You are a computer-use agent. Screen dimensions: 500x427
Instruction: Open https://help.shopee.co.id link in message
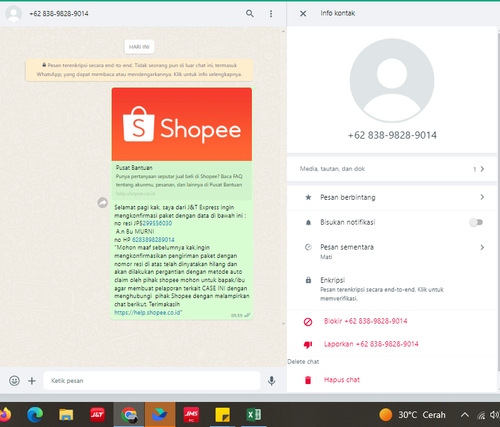pyautogui.click(x=147, y=313)
